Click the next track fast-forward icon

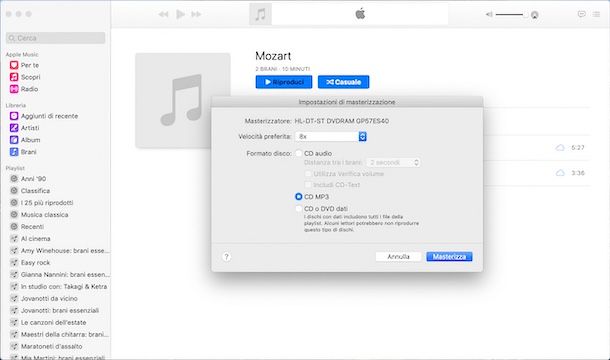(196, 14)
